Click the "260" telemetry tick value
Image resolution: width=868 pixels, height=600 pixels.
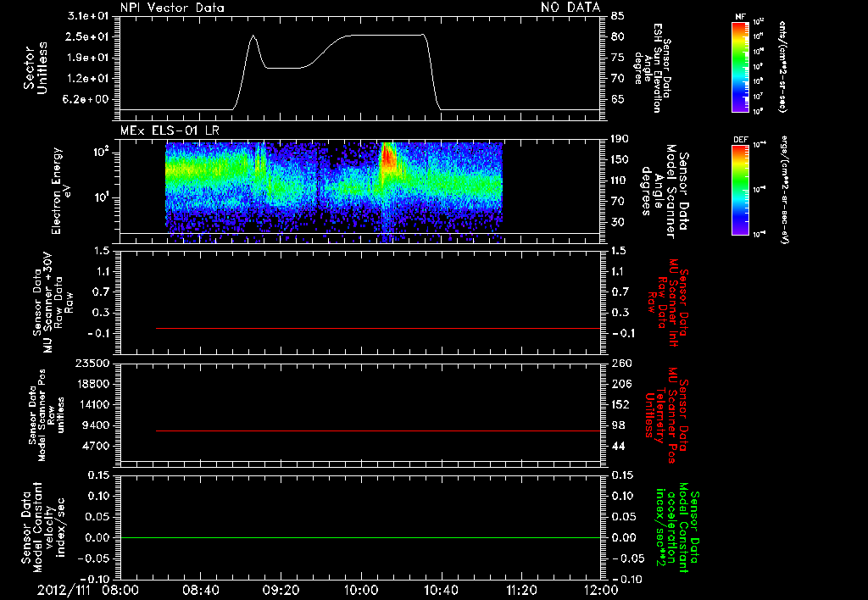(620, 364)
